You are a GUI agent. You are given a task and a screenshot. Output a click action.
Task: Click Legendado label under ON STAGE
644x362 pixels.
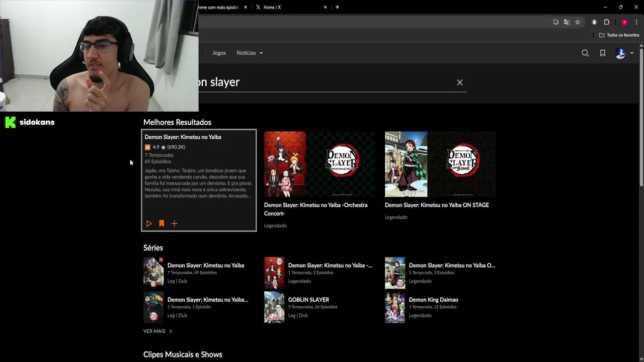[x=396, y=217]
